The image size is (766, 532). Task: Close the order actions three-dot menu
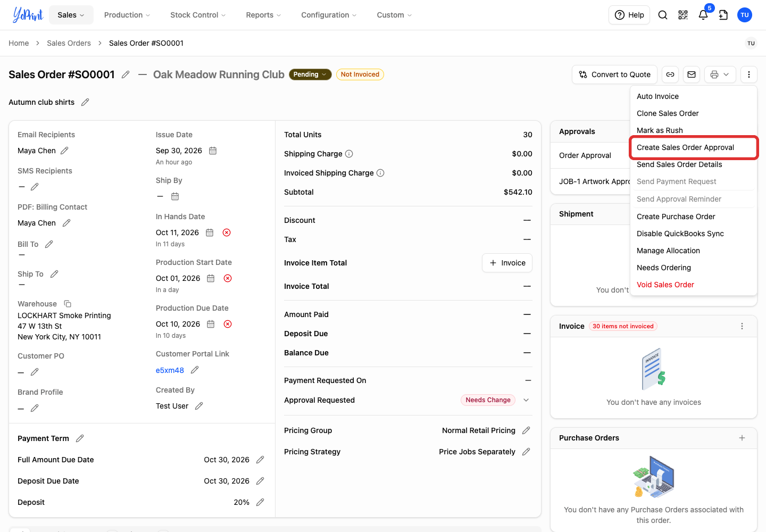coord(749,74)
